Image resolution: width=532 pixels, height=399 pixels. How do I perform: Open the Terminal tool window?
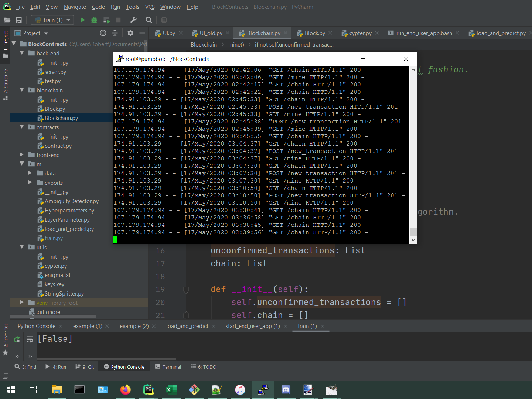point(168,367)
